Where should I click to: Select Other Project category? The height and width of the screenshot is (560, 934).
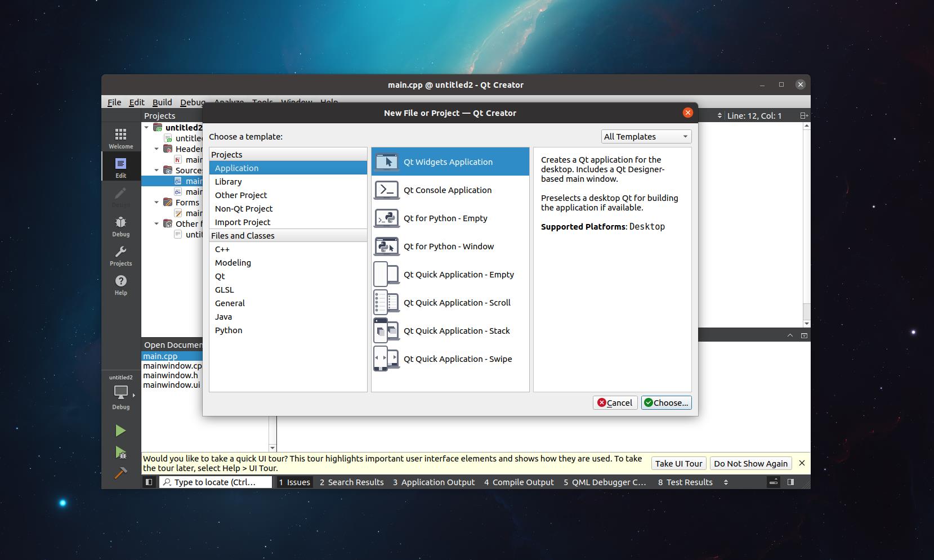tap(288, 195)
